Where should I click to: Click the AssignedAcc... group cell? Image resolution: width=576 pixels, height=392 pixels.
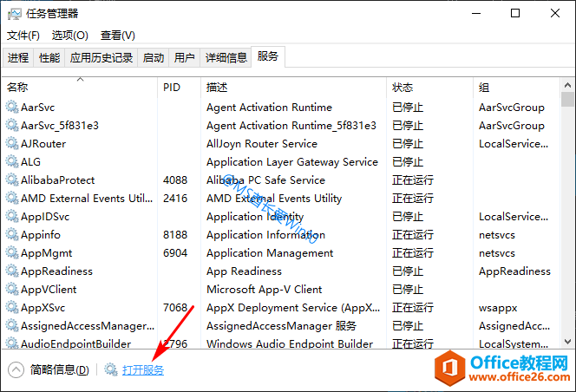point(514,325)
